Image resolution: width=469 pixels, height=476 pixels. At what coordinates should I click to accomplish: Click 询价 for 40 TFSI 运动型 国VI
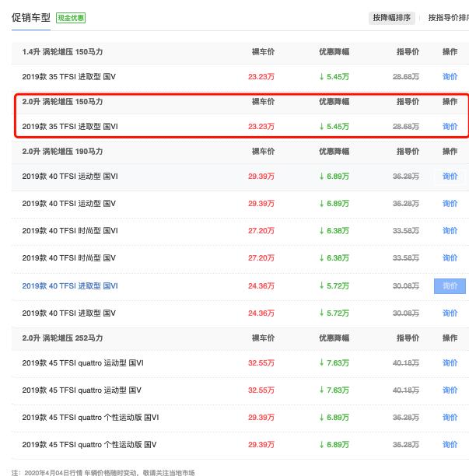click(x=450, y=177)
